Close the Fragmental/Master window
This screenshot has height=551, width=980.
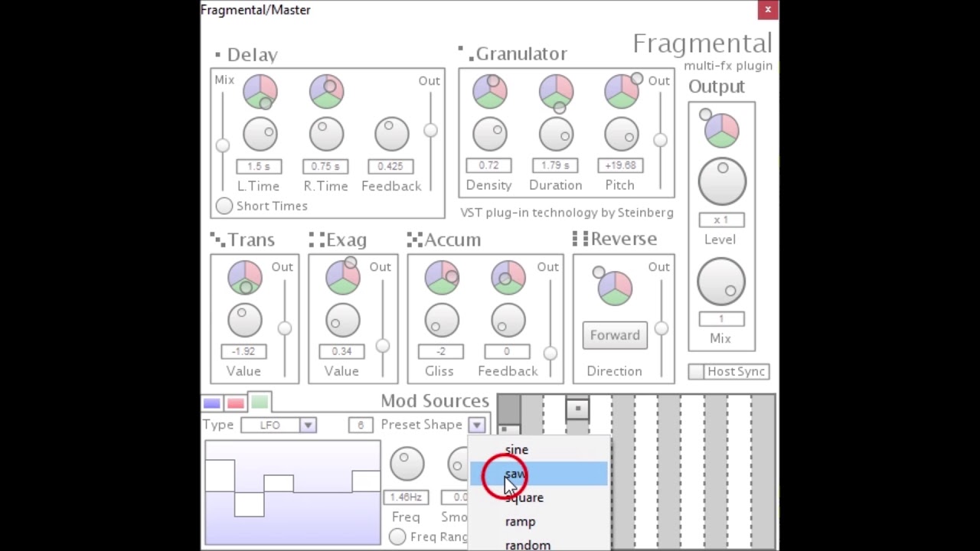(x=768, y=10)
